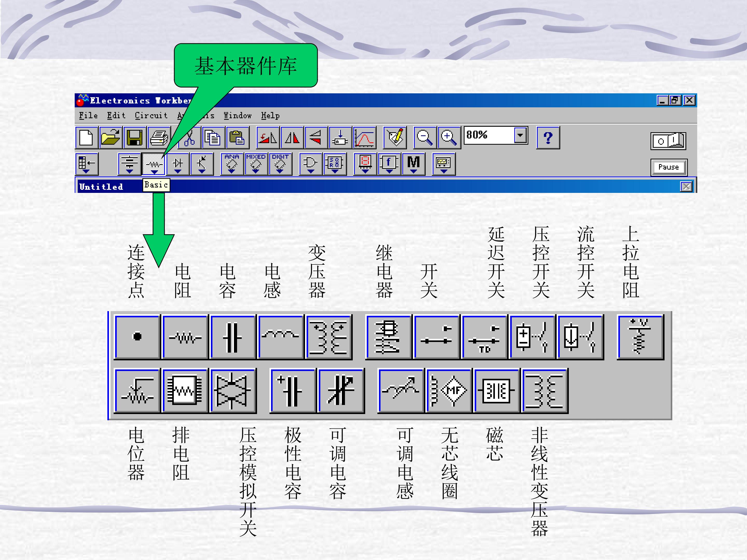Click inside the 80% zoom field
Screen dimensions: 747x560
click(489, 135)
